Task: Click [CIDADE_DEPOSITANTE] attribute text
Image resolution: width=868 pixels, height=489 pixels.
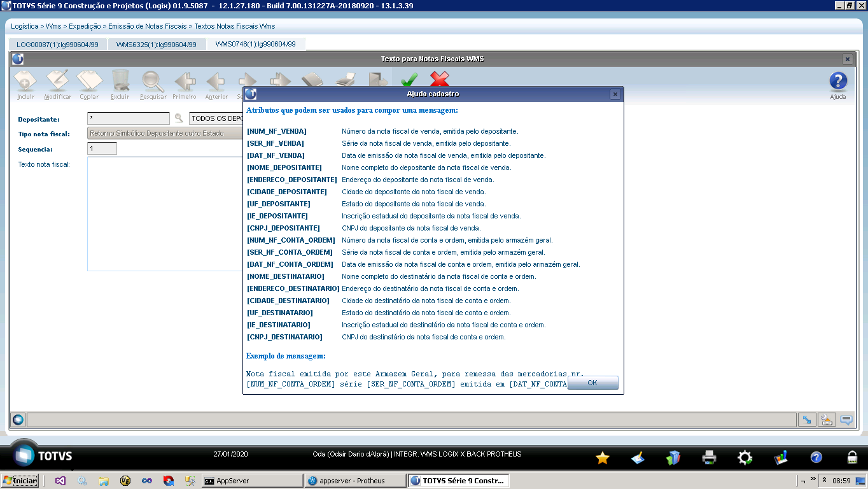Action: (x=286, y=192)
